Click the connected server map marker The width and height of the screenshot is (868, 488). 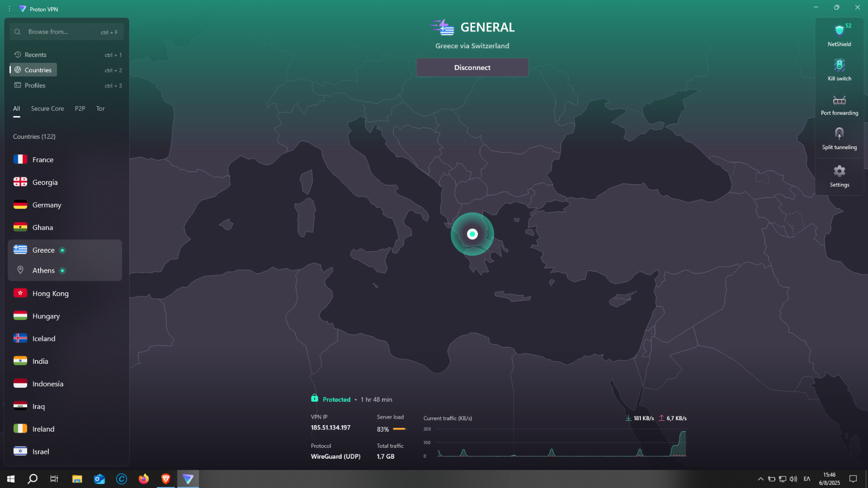tap(472, 234)
